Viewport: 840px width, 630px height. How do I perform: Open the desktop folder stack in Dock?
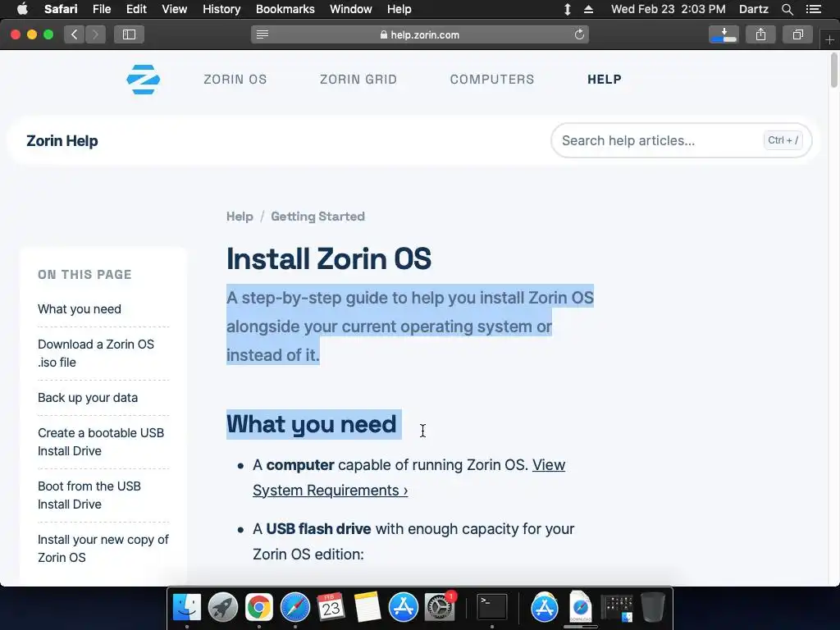coord(617,607)
